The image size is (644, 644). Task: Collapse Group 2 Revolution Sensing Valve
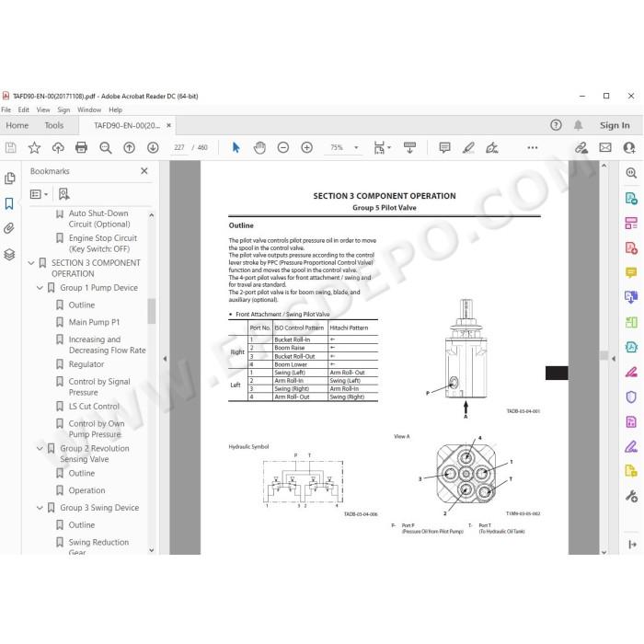[x=40, y=449]
